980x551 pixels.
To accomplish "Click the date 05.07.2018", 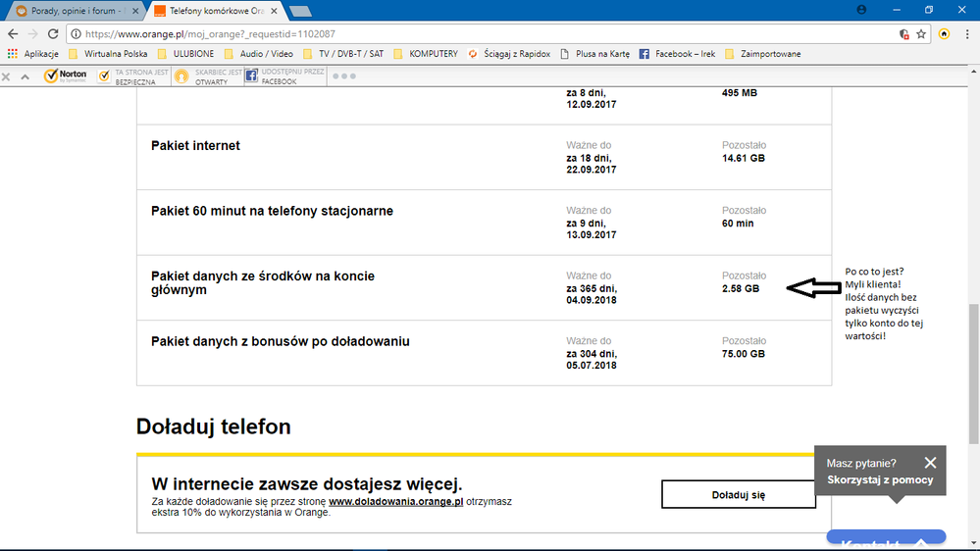I will point(592,365).
